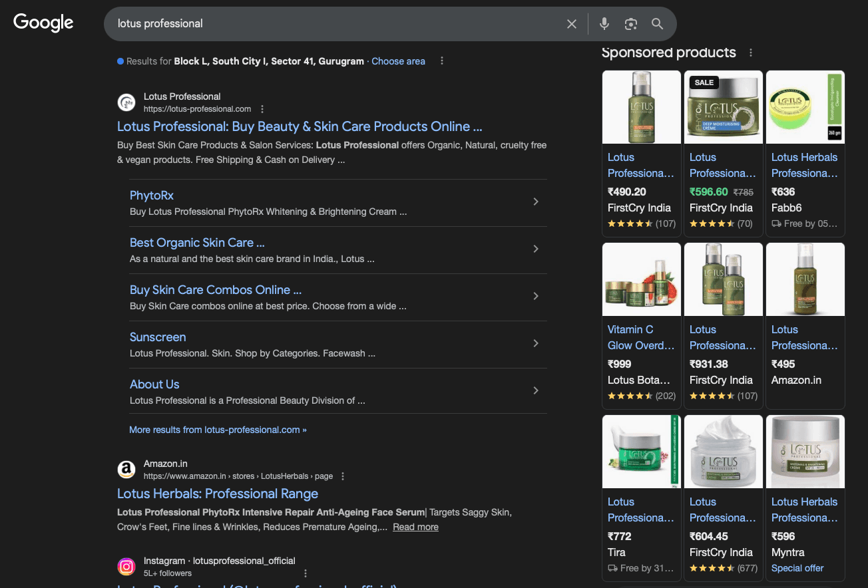Open Sponsored products info menu
The image size is (868, 588).
[751, 53]
